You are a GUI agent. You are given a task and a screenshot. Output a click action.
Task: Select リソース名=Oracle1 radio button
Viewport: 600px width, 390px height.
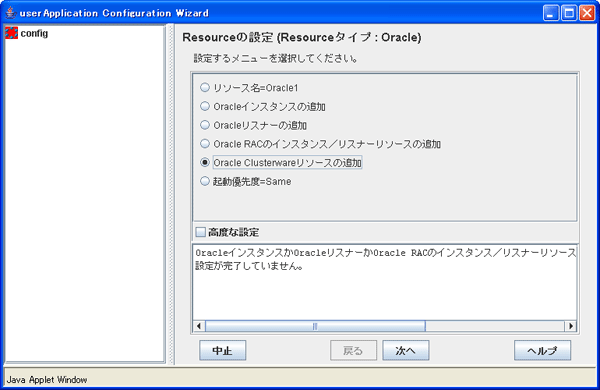point(205,87)
